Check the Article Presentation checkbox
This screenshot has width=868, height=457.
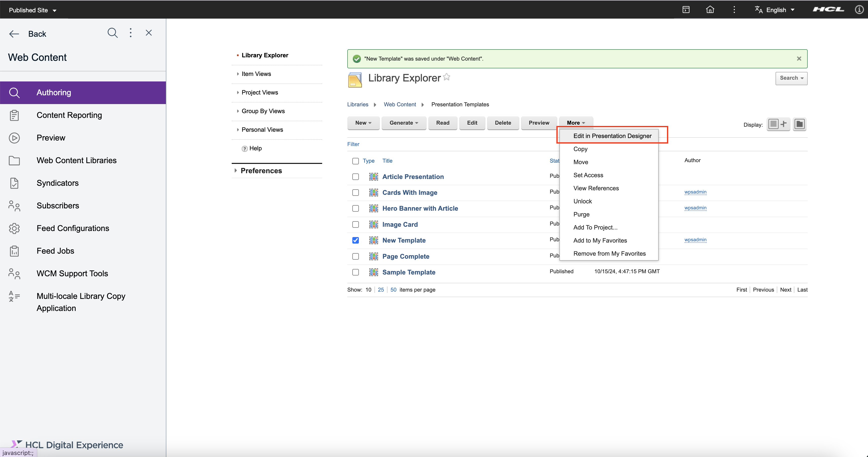point(355,177)
